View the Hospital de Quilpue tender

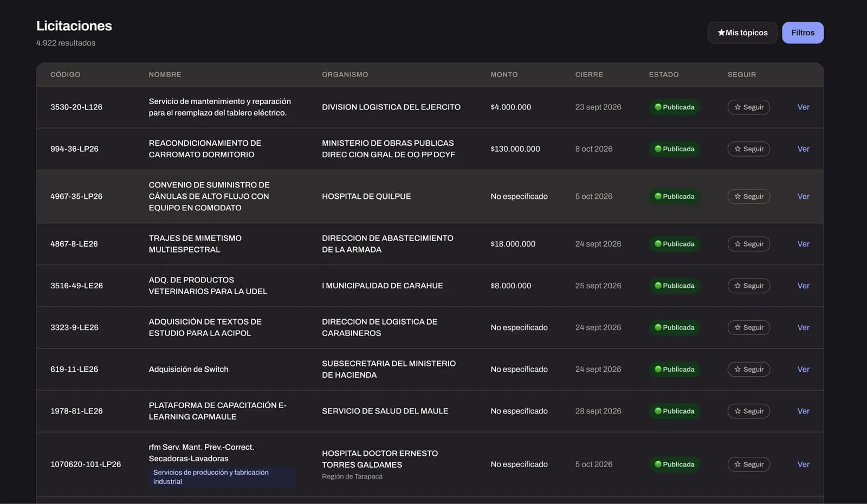pos(803,196)
